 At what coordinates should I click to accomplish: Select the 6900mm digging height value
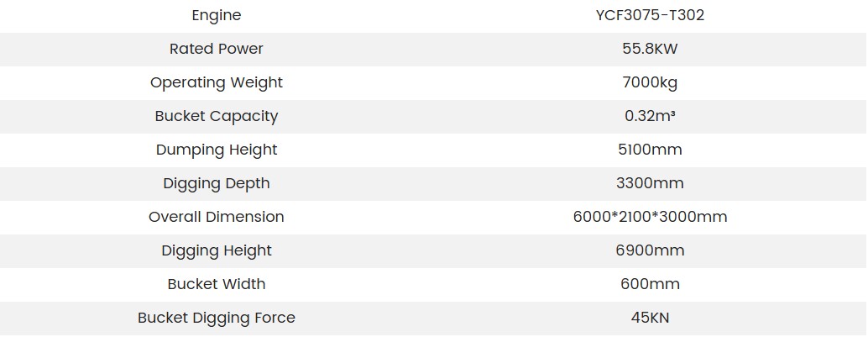(650, 250)
